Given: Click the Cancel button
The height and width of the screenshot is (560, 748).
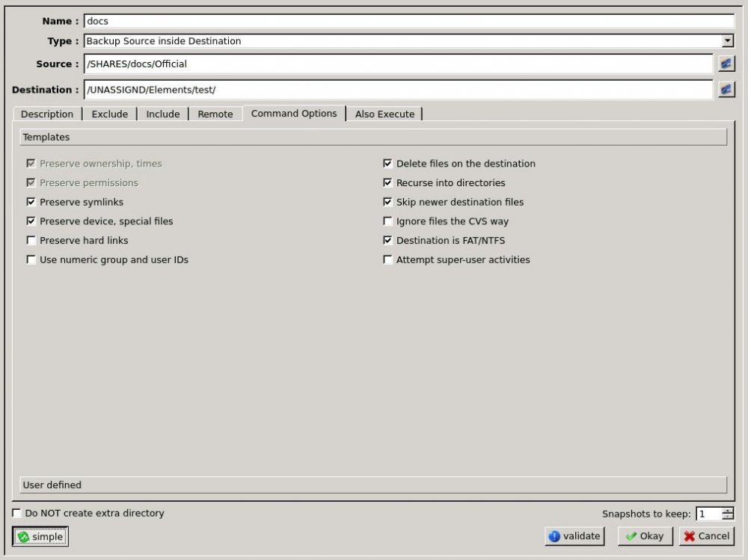Looking at the screenshot, I should (x=707, y=536).
